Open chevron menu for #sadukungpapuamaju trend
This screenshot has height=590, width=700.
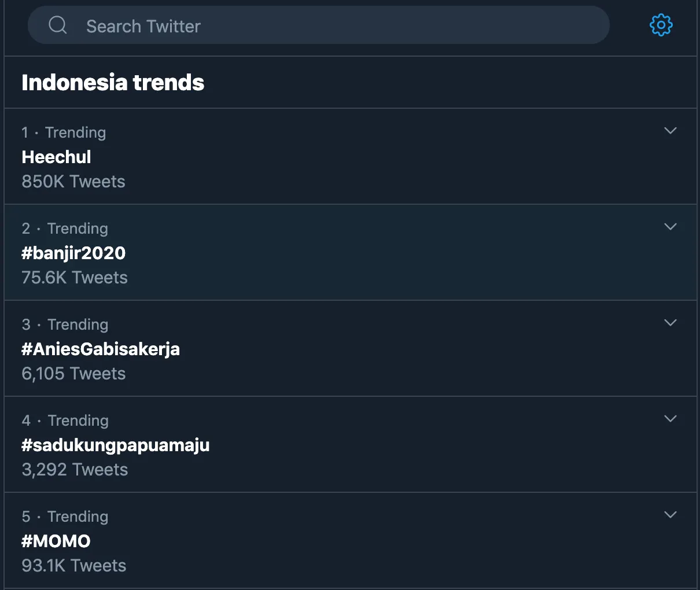pyautogui.click(x=670, y=419)
